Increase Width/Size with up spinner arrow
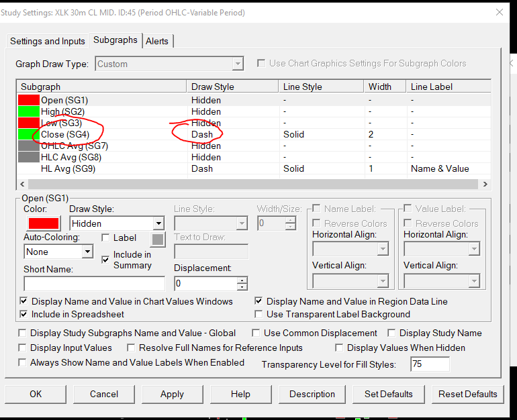Screen dimensions: 517x420 click(290, 220)
